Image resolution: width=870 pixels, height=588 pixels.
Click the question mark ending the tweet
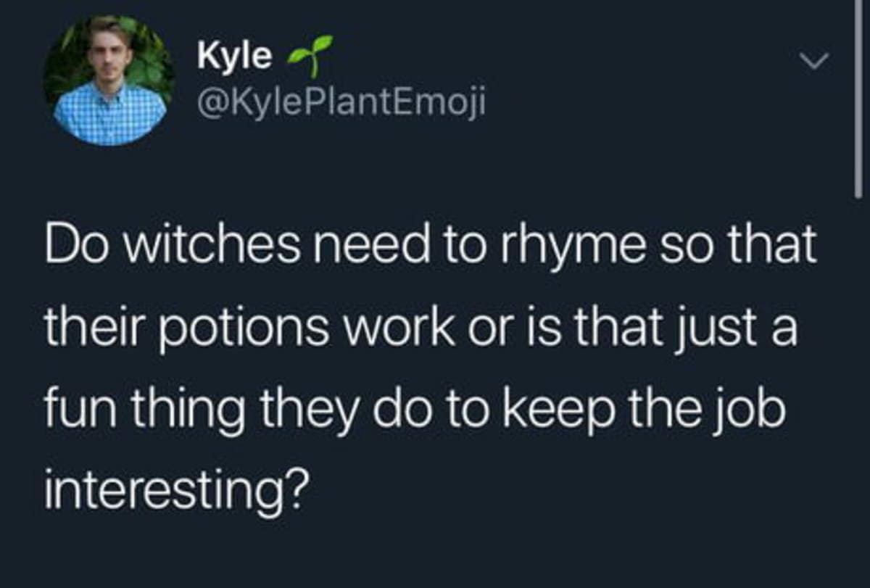(x=297, y=486)
